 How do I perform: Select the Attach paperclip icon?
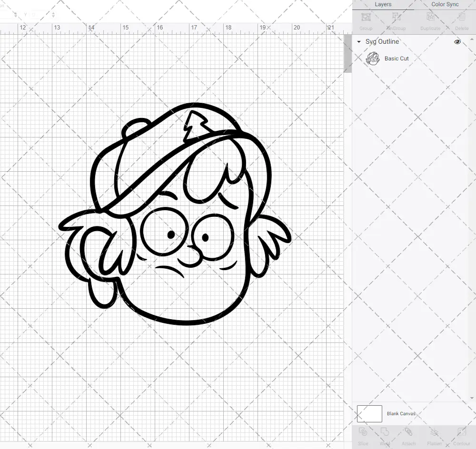408,434
